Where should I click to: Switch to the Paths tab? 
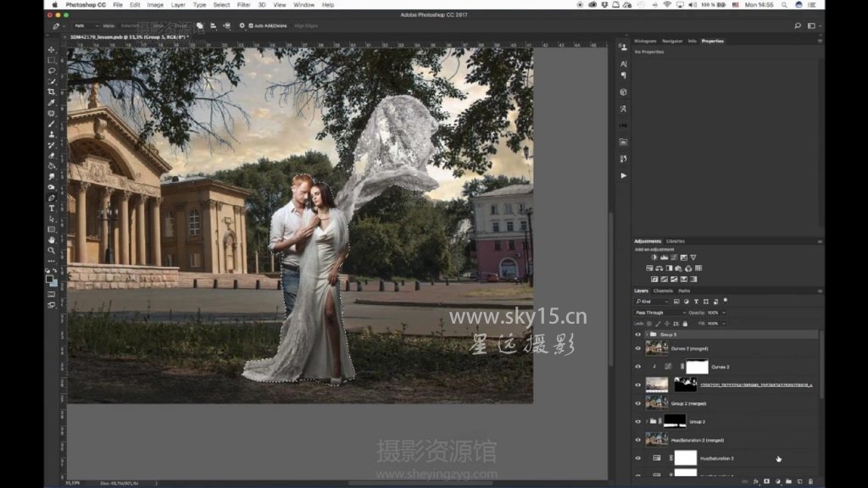point(684,291)
